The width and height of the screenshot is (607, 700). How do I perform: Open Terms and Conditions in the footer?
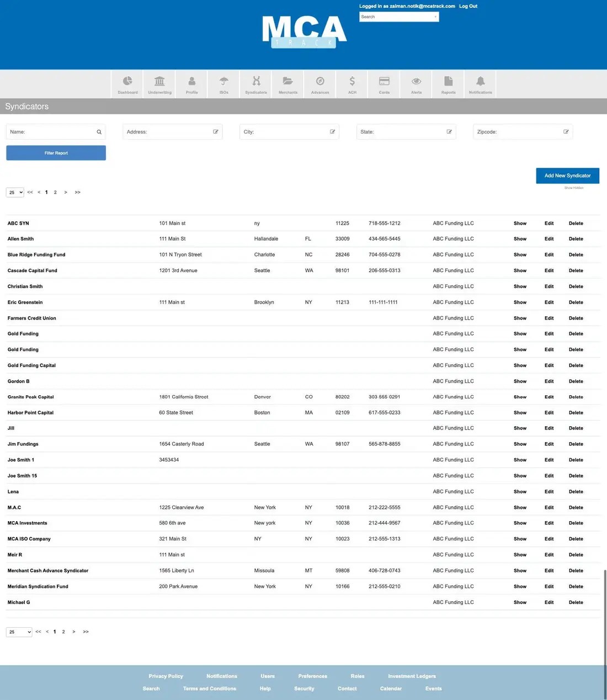point(210,689)
